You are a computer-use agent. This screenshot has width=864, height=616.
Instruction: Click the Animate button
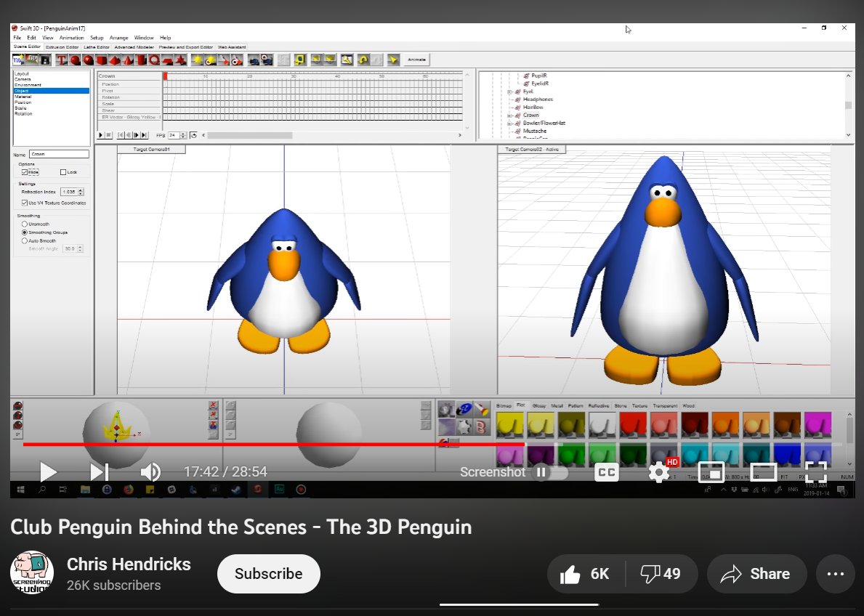416,60
